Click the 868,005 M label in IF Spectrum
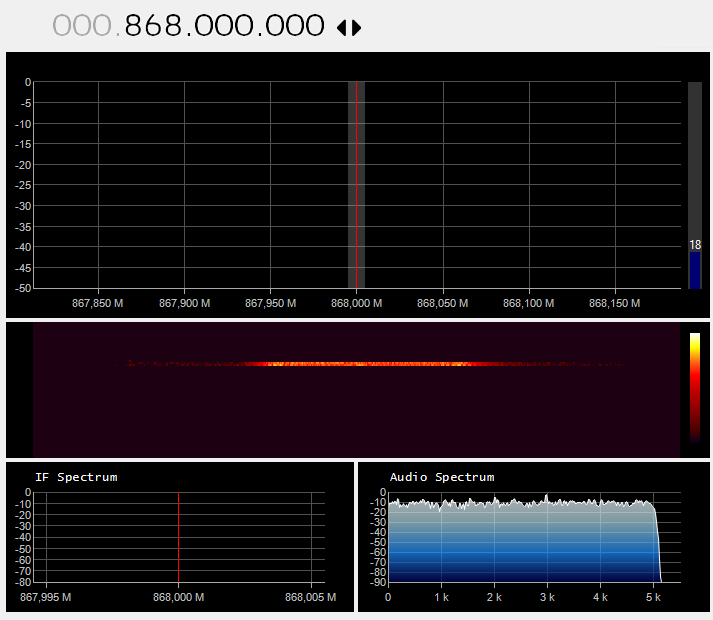The width and height of the screenshot is (713, 620). [311, 597]
